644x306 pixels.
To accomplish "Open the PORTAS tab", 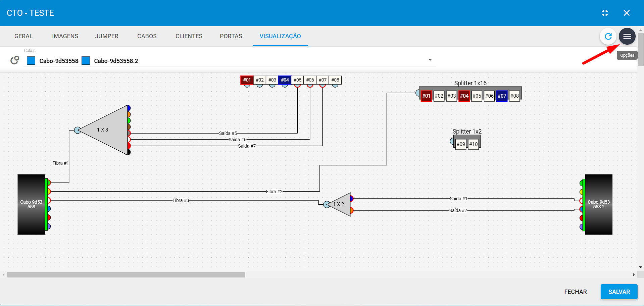I will (231, 36).
